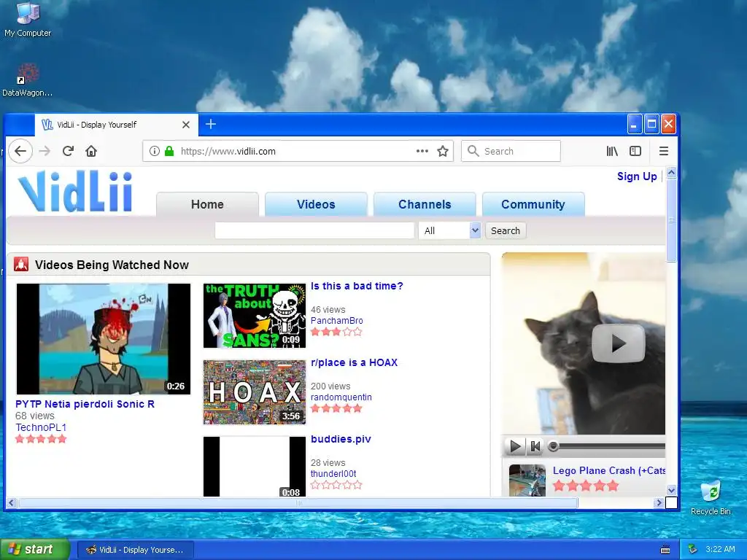
Task: Visit randomquentin channel link
Action: (341, 397)
